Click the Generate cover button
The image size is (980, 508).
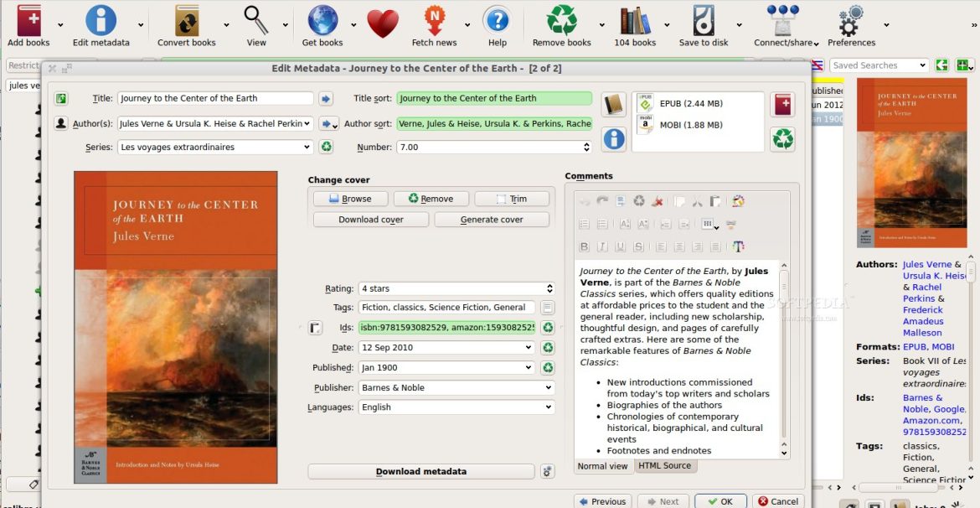[x=492, y=220]
